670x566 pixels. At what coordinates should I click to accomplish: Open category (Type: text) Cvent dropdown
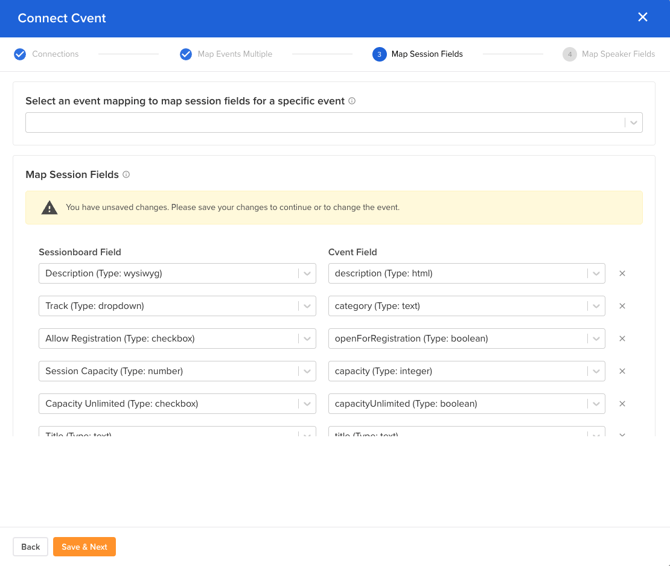pos(467,306)
